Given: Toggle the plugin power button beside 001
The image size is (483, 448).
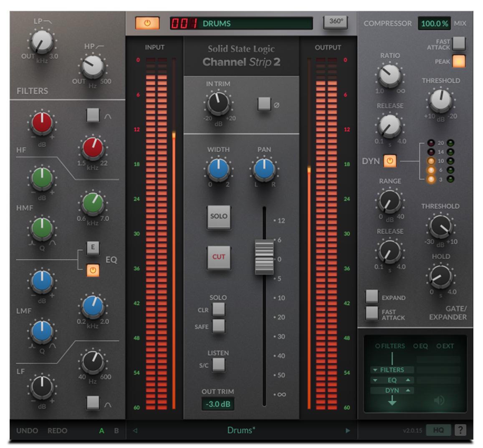Looking at the screenshot, I should tap(147, 23).
